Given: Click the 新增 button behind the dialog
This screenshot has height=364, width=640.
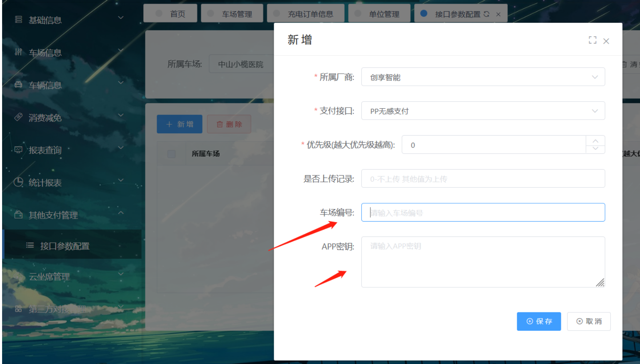Looking at the screenshot, I should [180, 124].
